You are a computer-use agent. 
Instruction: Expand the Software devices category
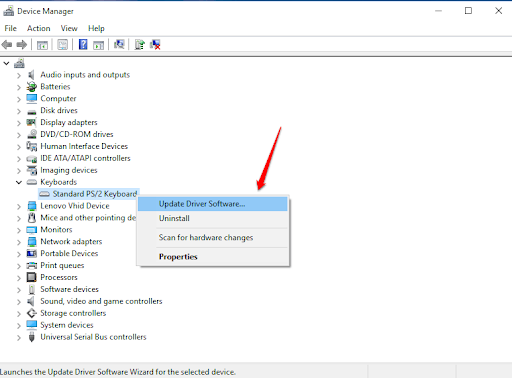point(19,290)
